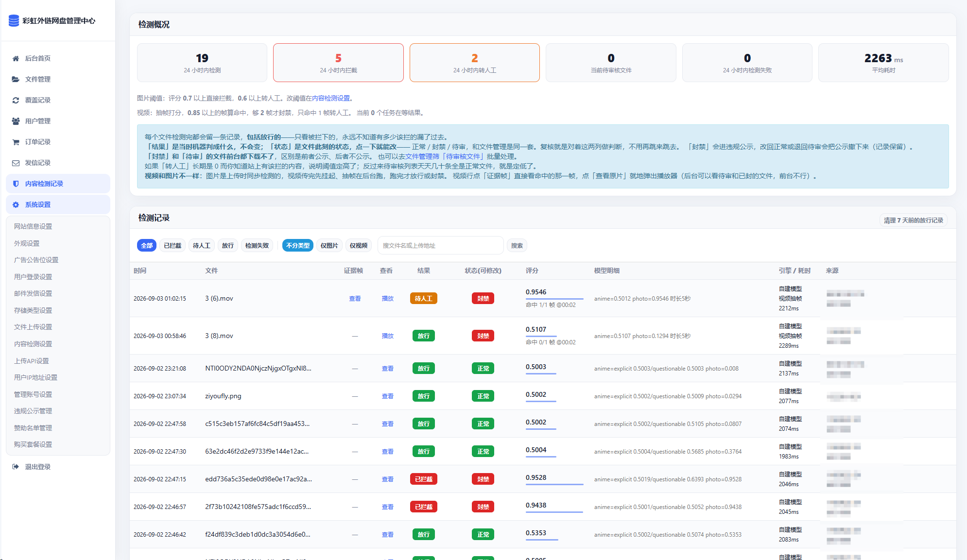Viewport: 967px width, 560px height.
Task: Filter records by 放行 status
Action: click(228, 245)
